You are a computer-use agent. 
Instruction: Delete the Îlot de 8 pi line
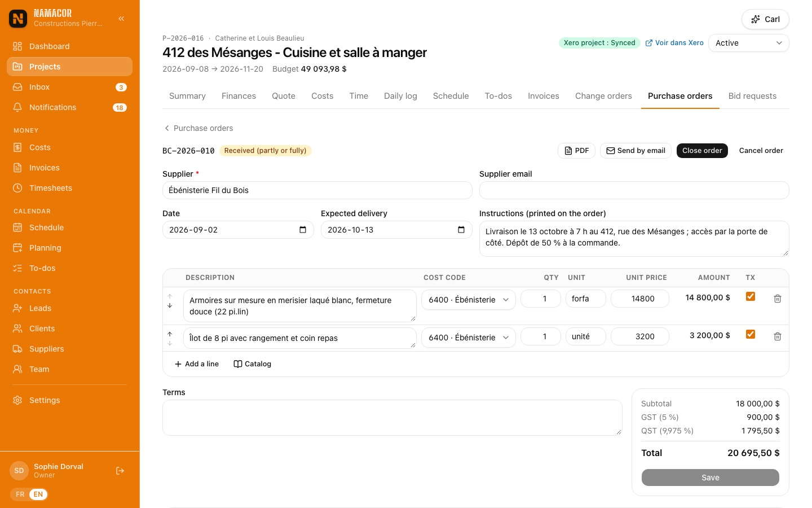coord(777,336)
